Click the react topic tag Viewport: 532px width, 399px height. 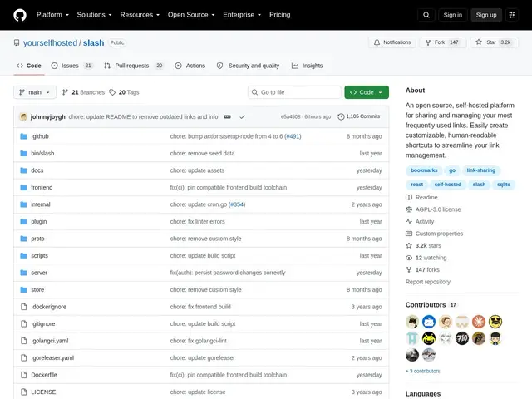(417, 185)
